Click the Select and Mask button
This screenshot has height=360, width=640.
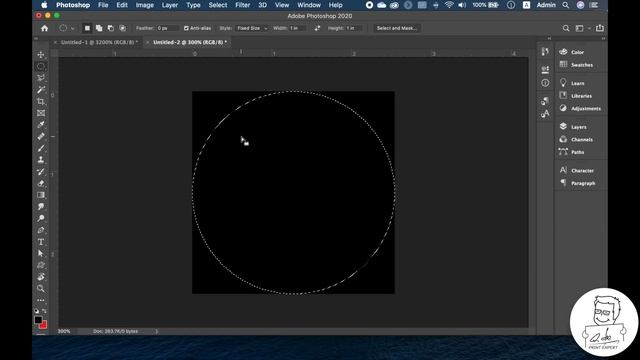(396, 28)
